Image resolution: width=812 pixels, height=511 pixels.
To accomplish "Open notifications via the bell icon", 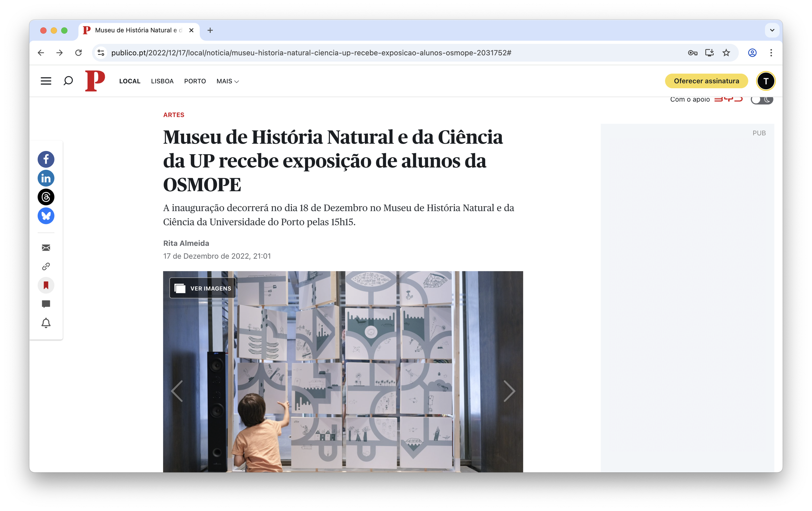I will tap(46, 323).
